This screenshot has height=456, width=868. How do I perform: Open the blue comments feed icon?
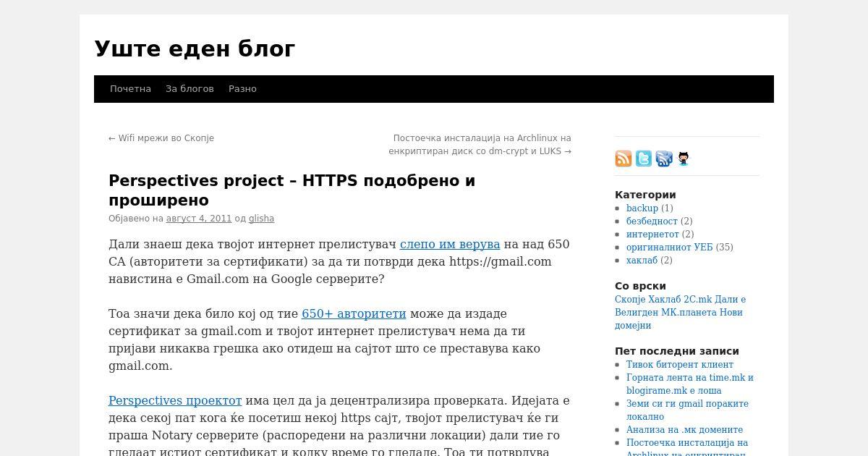pyautogui.click(x=664, y=159)
